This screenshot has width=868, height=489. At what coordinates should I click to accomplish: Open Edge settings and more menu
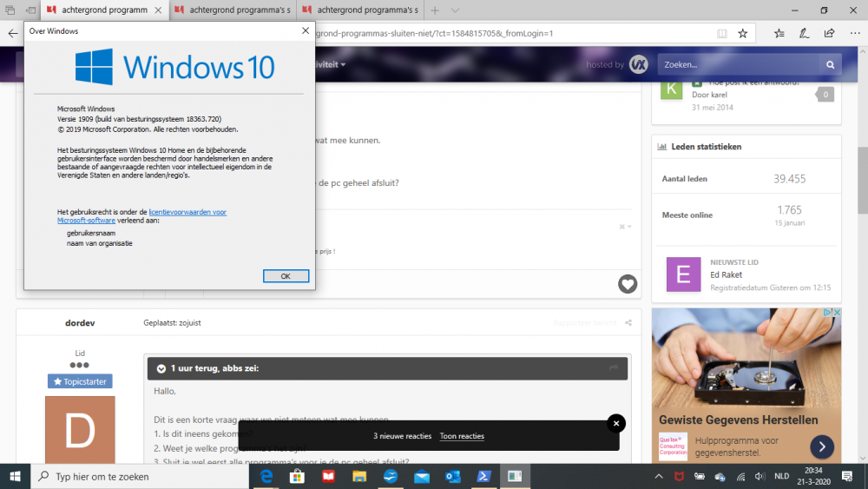[855, 33]
